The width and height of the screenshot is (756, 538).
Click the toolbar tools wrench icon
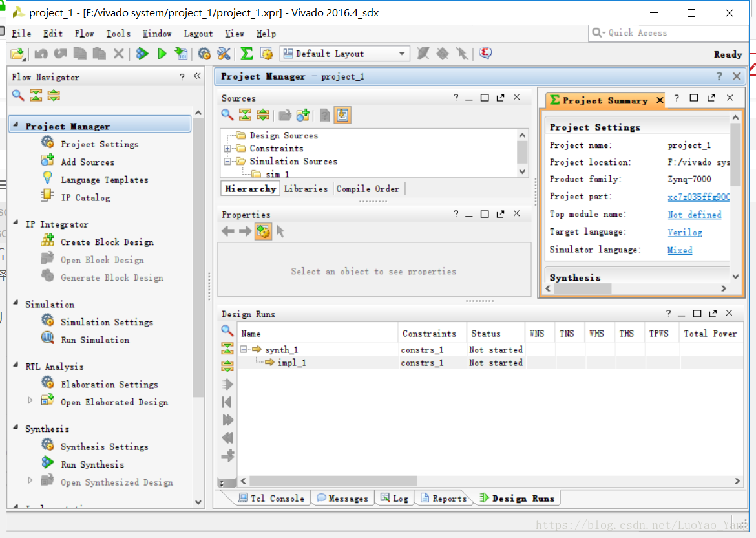224,54
